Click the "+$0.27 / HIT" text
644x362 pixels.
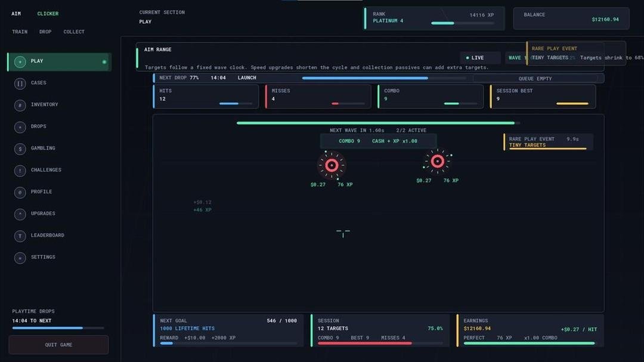[x=579, y=330]
